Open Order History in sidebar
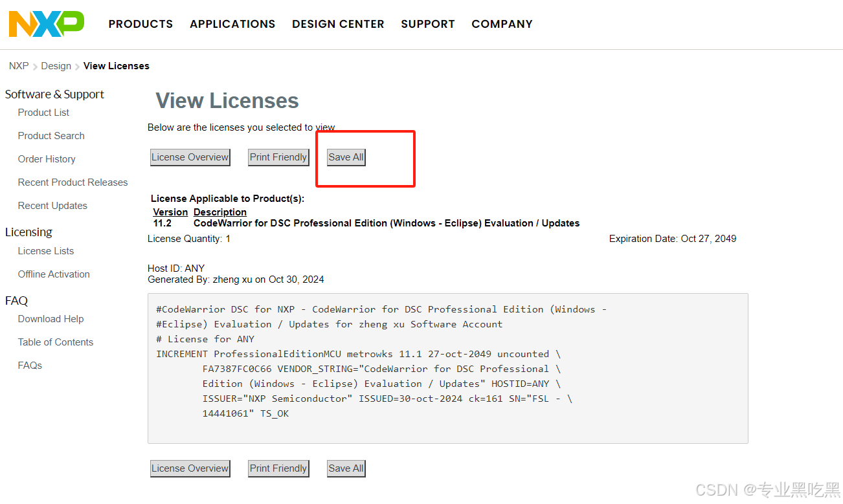This screenshot has width=843, height=504. (x=47, y=159)
